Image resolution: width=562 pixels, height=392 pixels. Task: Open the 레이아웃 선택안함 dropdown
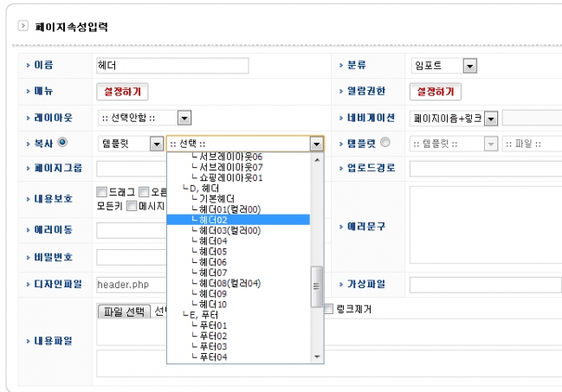click(145, 118)
